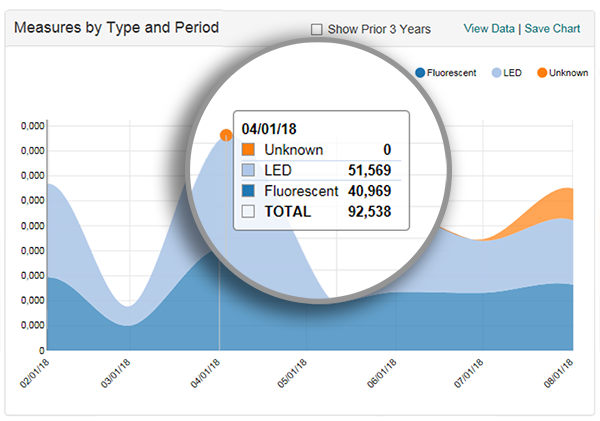
Task: Click the orange data point marker at 04/01/18
Action: [x=226, y=135]
